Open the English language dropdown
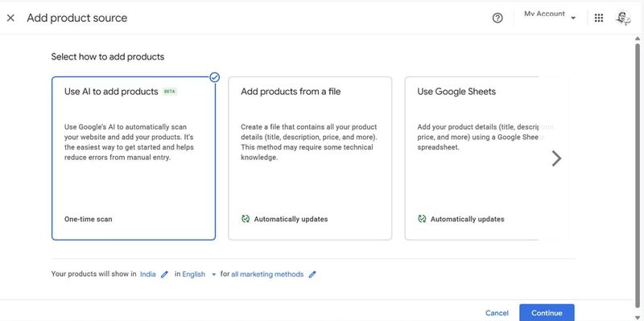This screenshot has width=644, height=321. pos(199,274)
